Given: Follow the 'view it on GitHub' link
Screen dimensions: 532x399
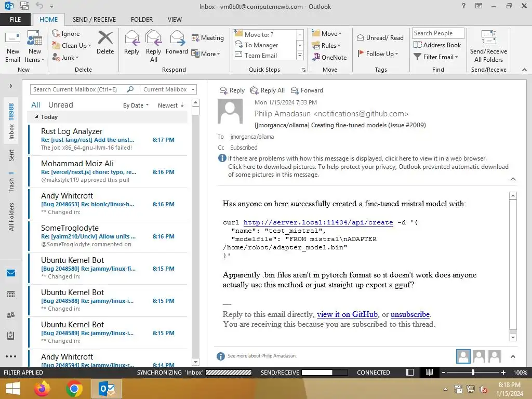Looking at the screenshot, I should tap(347, 314).
